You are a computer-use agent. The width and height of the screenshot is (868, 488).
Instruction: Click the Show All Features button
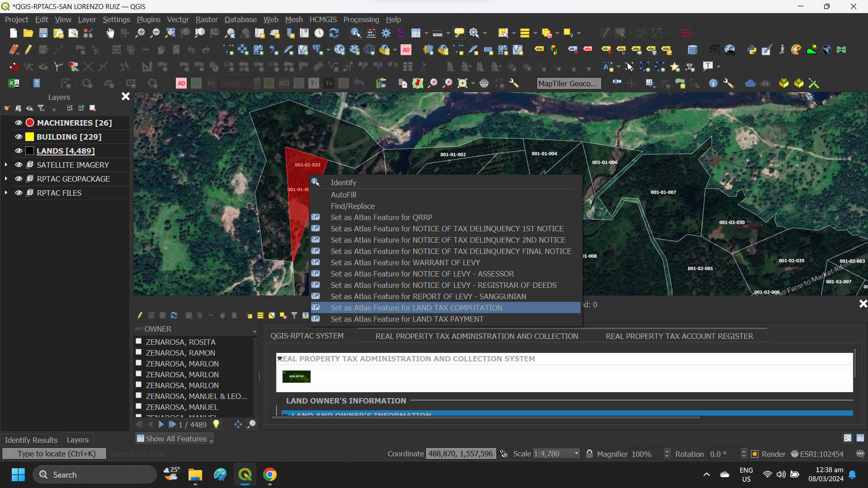coord(174,438)
